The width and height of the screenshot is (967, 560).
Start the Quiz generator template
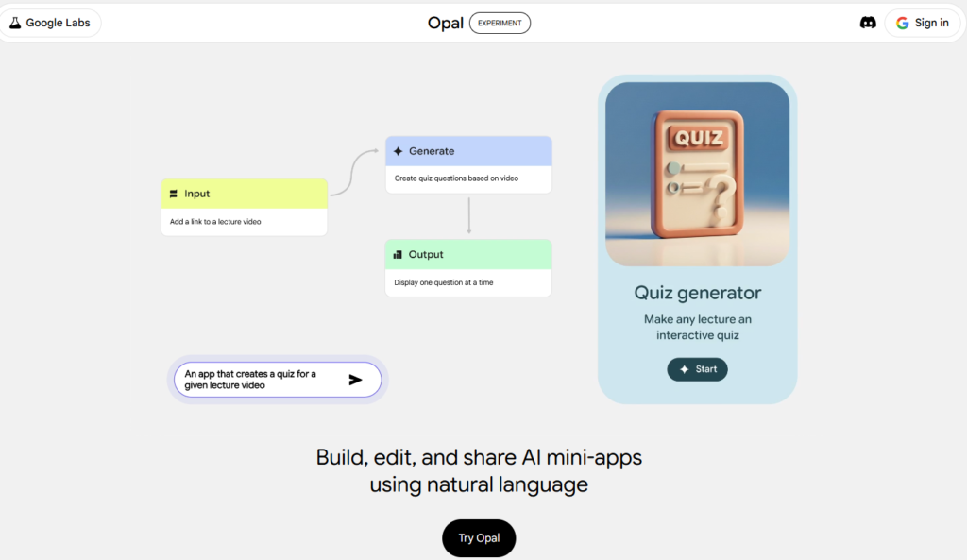point(697,369)
